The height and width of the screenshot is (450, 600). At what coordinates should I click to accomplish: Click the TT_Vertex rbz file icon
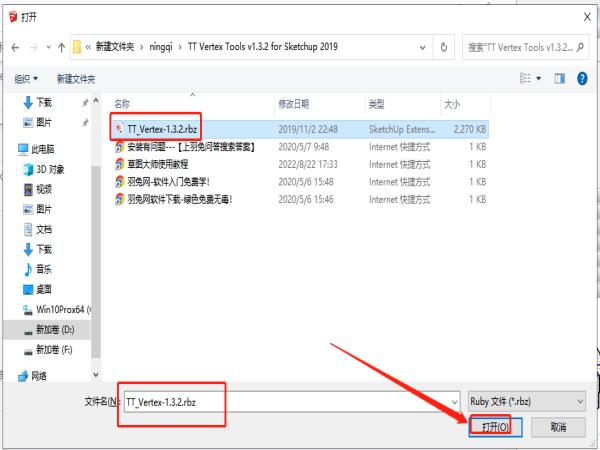[x=119, y=129]
